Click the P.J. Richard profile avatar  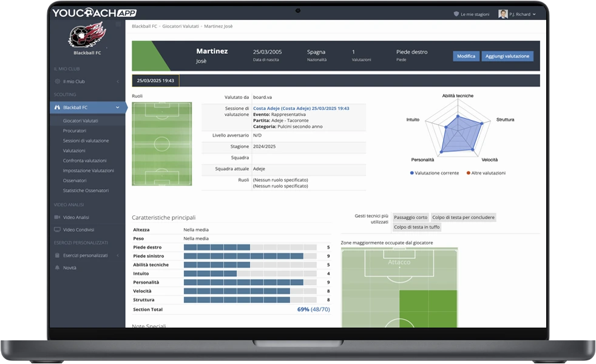[503, 14]
